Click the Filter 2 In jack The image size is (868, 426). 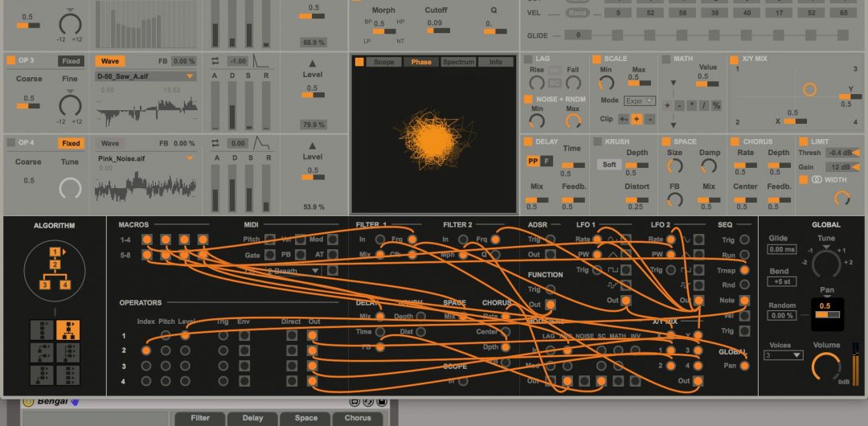coord(463,240)
